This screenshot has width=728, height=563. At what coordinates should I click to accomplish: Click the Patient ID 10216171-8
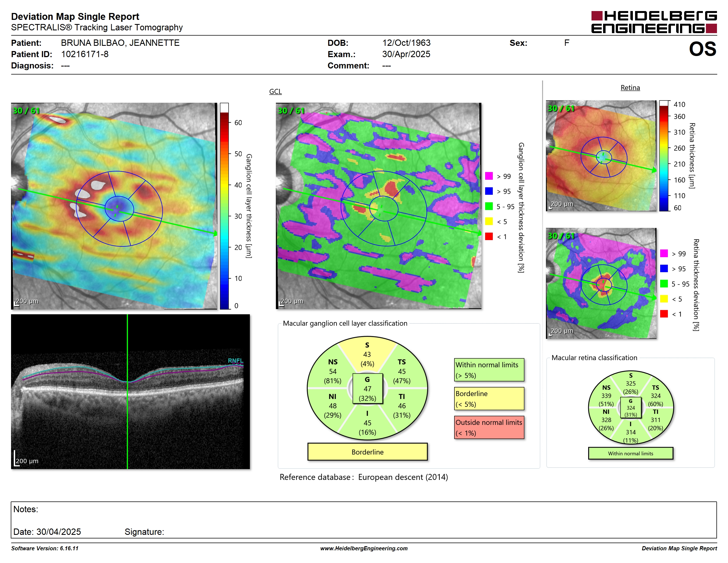coord(85,54)
